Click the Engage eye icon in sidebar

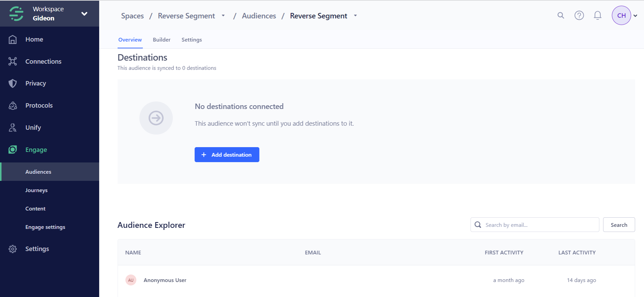[x=13, y=150]
